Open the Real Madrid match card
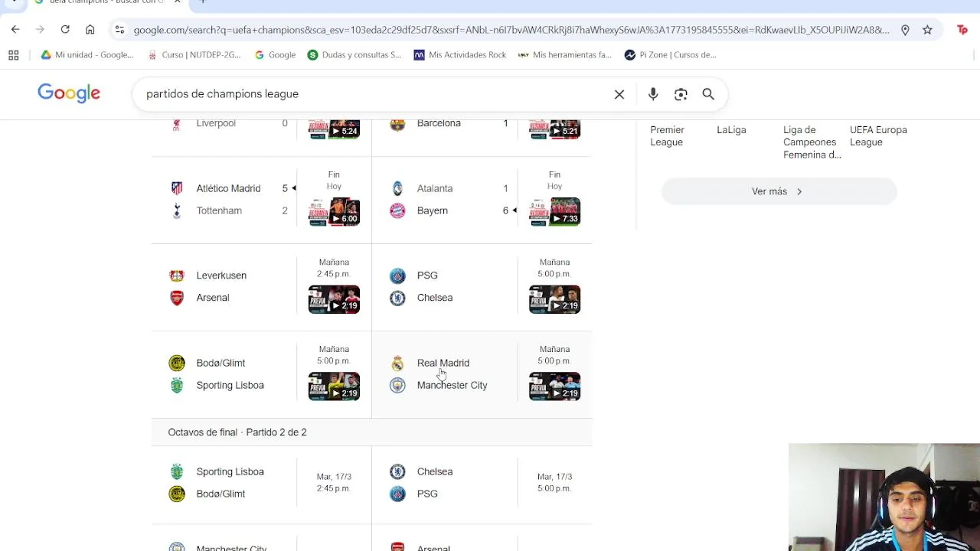 (482, 375)
